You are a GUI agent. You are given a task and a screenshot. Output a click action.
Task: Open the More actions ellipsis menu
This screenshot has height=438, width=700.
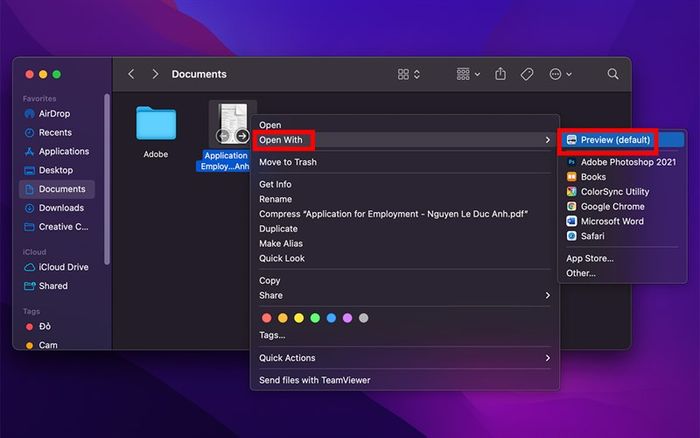(x=560, y=74)
